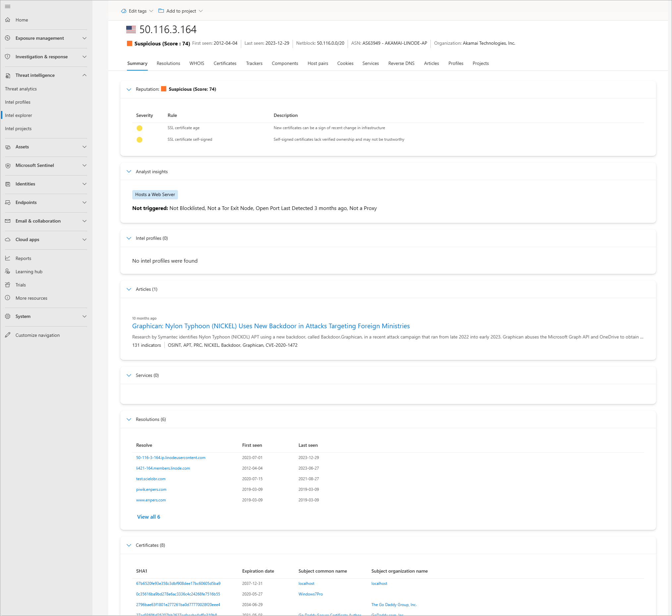
Task: Open the Reverse DNS tab
Action: tap(401, 63)
